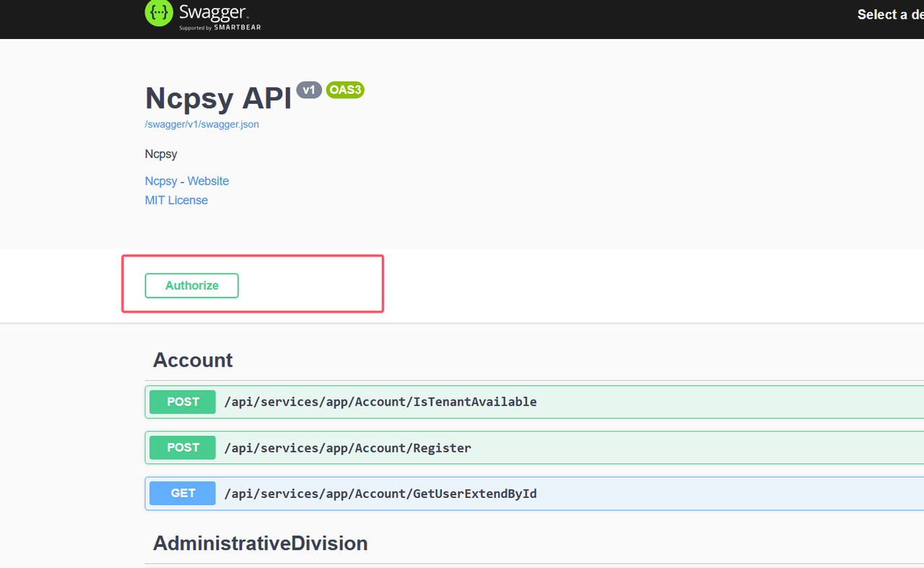The width and height of the screenshot is (924, 568).
Task: Collapse the Account section header
Action: click(x=193, y=360)
